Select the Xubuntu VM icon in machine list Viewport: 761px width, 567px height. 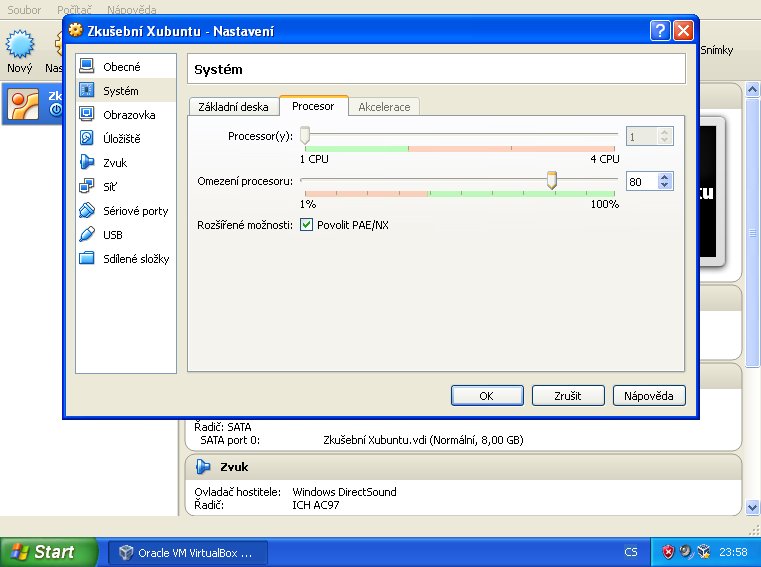23,104
